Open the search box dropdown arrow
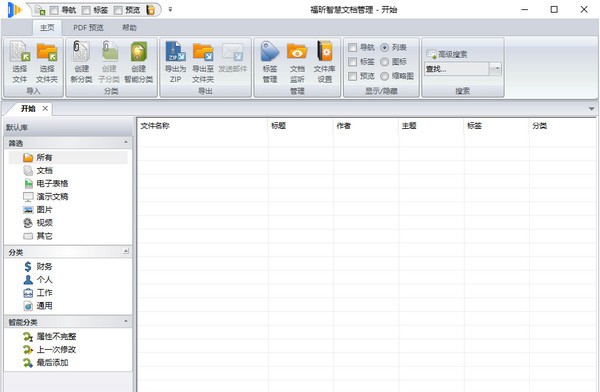The width and height of the screenshot is (600, 392). [x=496, y=69]
